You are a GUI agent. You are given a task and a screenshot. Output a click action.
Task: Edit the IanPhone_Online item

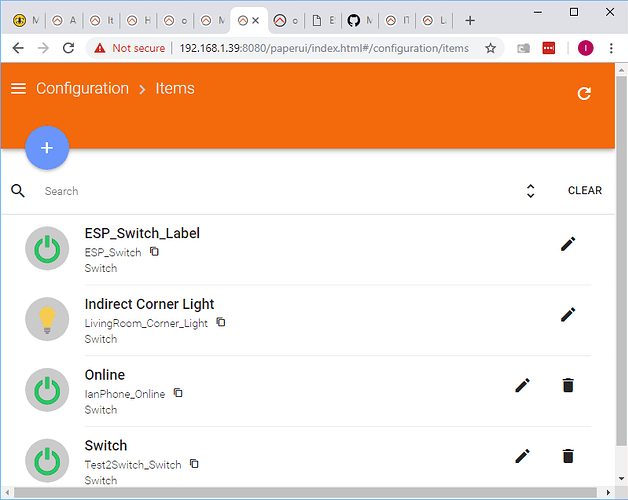522,385
